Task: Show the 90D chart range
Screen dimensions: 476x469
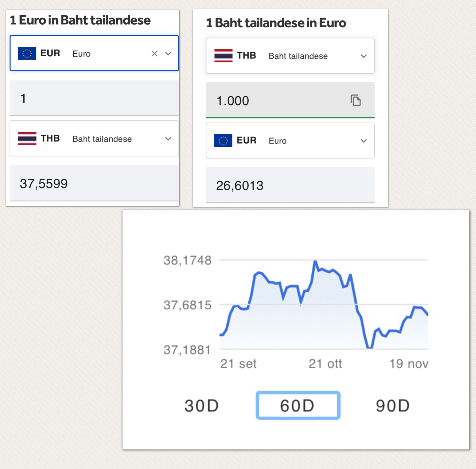Action: [x=393, y=406]
